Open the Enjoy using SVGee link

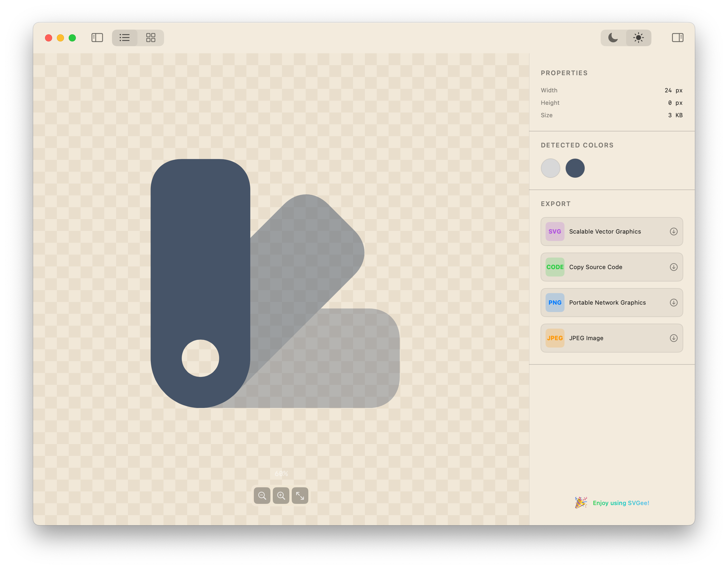click(621, 503)
